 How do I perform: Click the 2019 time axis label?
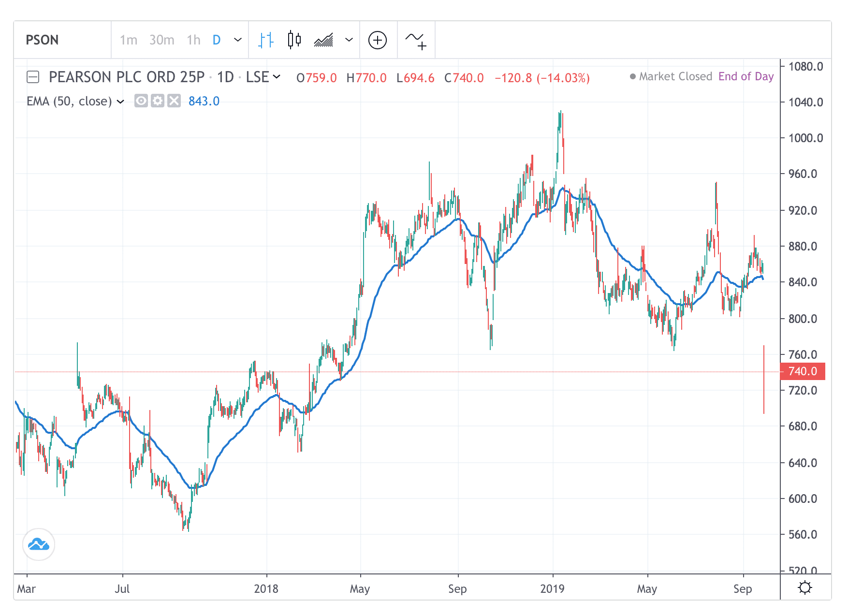click(x=552, y=588)
